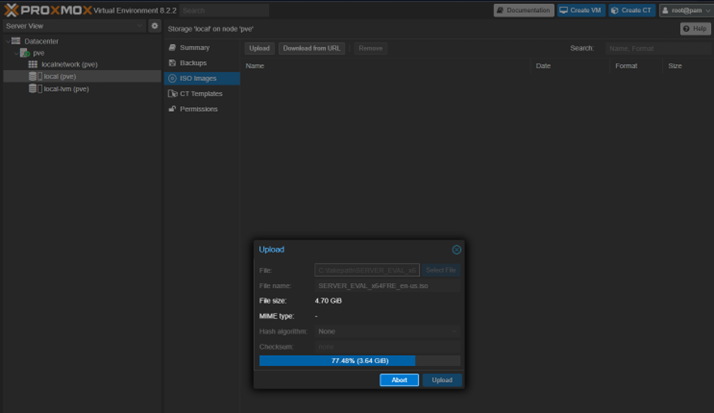Click the Name, Format search box
714x413 pixels.
(x=658, y=48)
